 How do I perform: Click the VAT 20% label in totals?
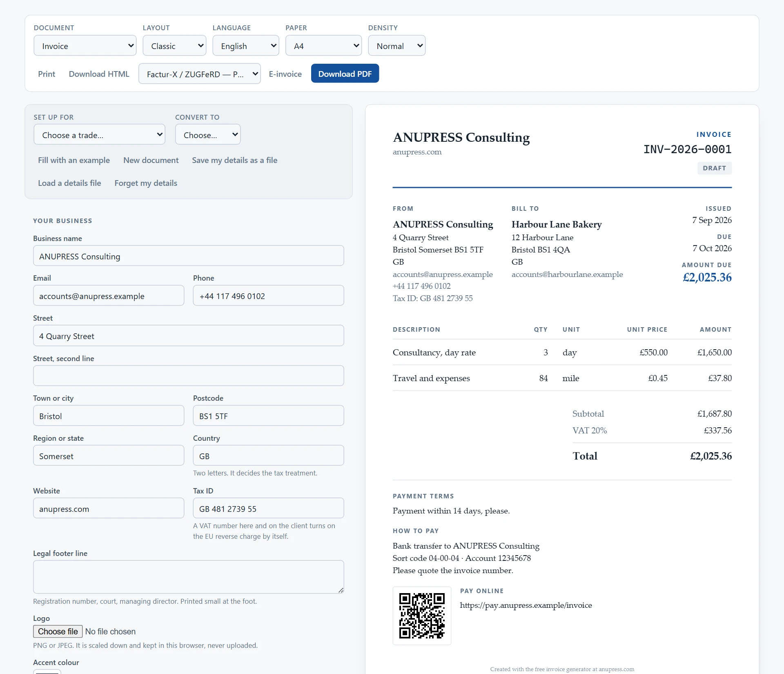tap(590, 431)
